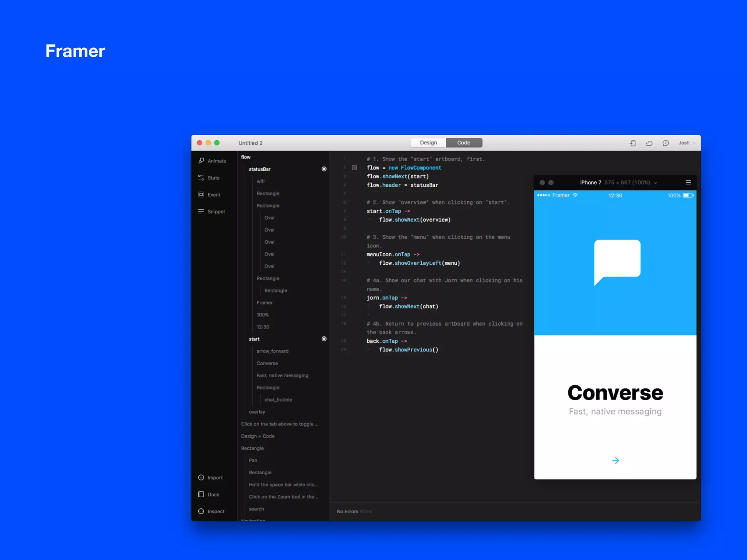The image size is (747, 560).
Task: Click the 'flow.showPrevious()' code line
Action: click(409, 350)
